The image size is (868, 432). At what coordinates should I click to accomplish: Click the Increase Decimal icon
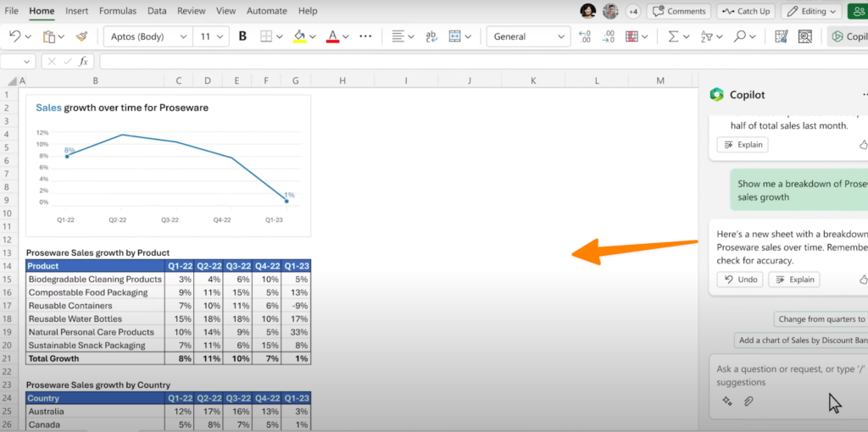tap(584, 36)
